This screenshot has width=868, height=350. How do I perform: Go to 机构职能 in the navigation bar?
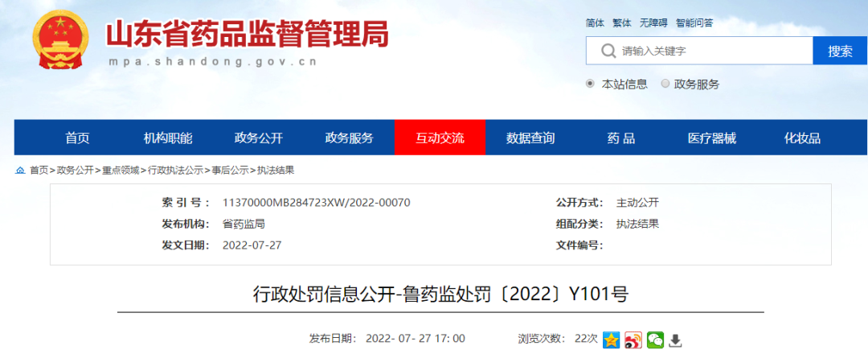coord(168,138)
